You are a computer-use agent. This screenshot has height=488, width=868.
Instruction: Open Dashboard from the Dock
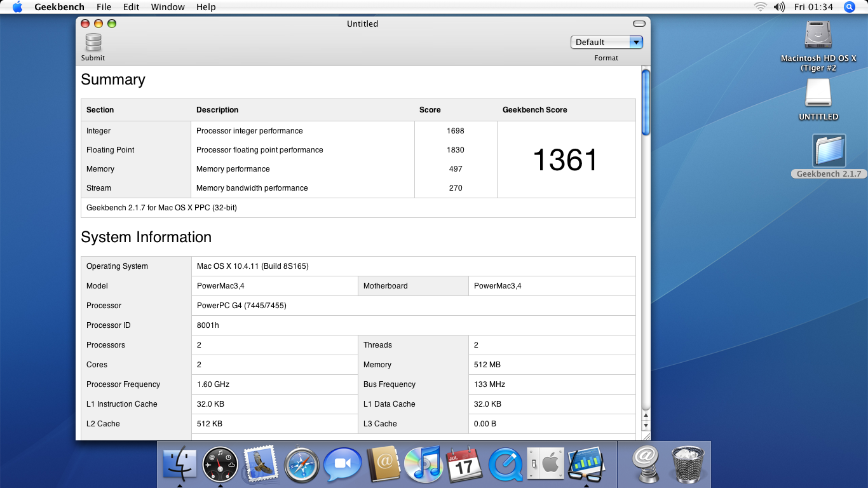coord(220,465)
